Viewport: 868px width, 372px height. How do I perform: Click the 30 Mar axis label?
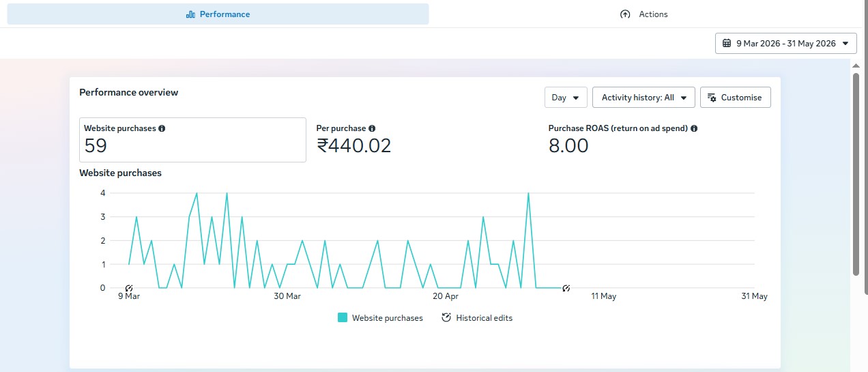pyautogui.click(x=287, y=296)
